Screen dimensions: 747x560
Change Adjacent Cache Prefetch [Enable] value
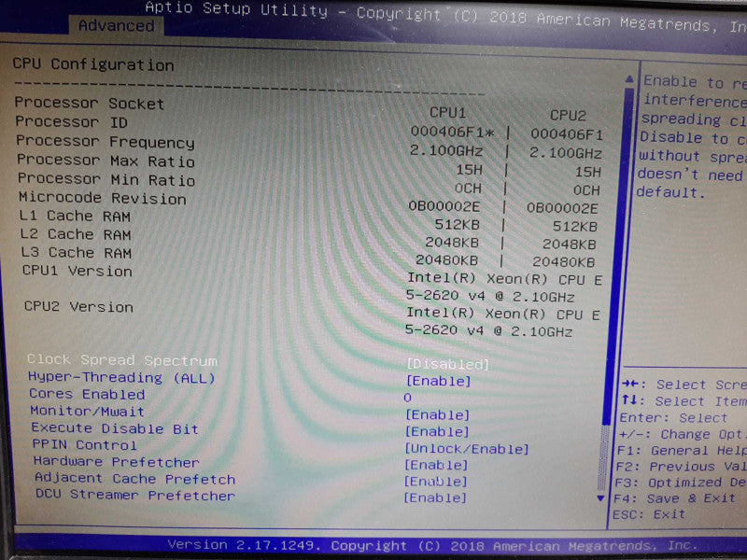435,482
